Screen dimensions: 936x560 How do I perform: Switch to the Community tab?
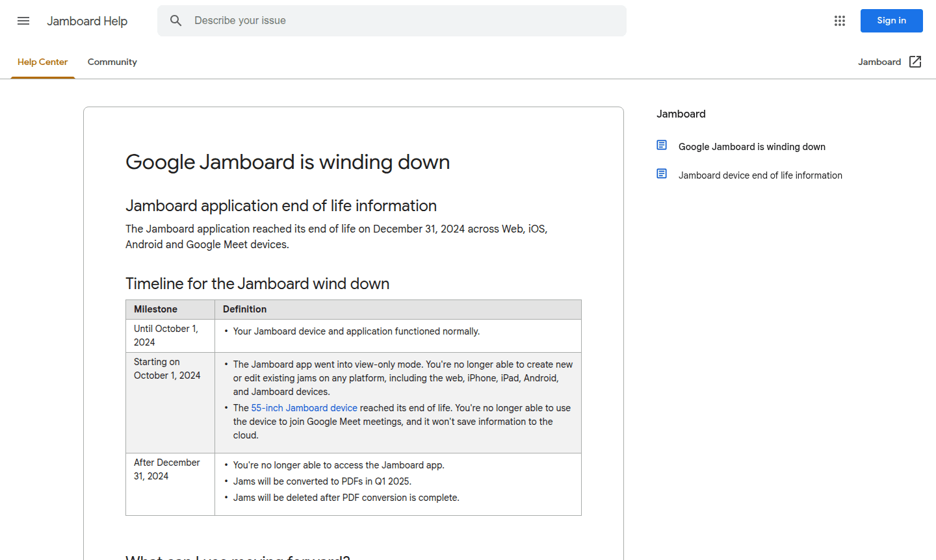coord(112,62)
